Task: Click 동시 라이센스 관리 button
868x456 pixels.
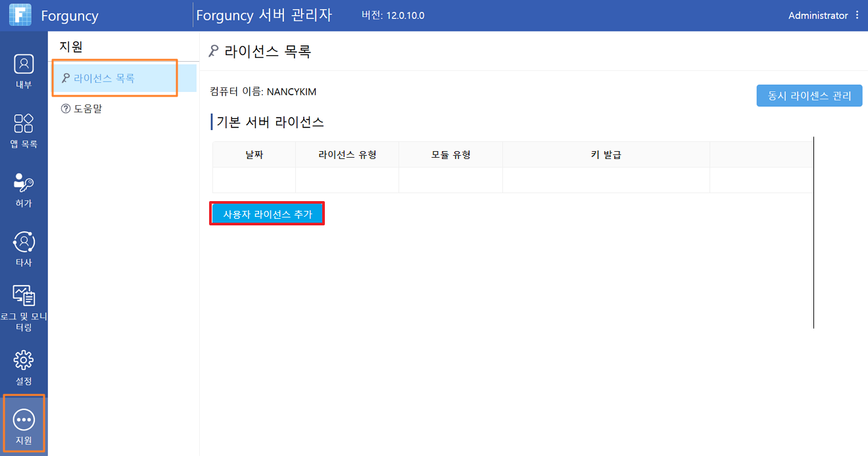Action: pyautogui.click(x=809, y=95)
